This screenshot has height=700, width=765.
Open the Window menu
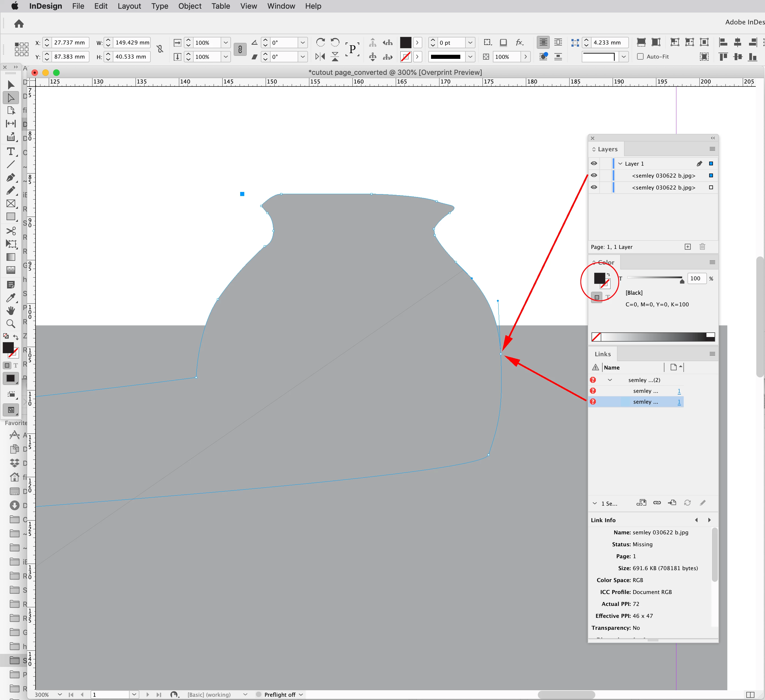[x=281, y=6]
